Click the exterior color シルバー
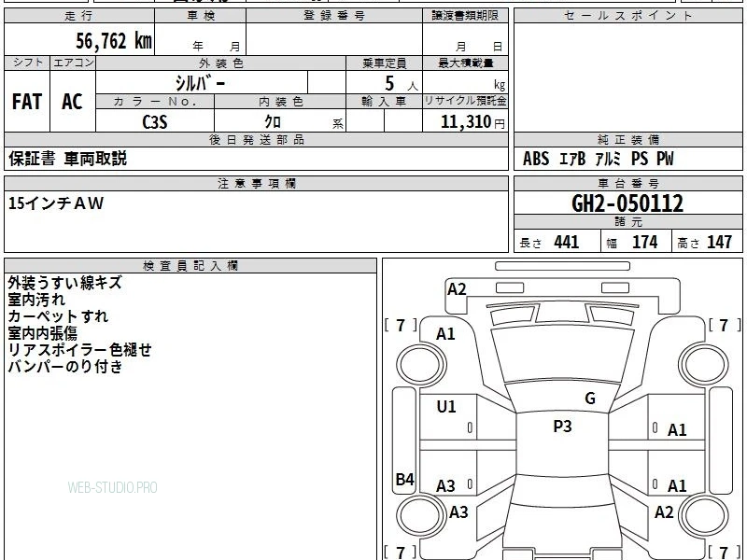747x560 pixels. click(x=200, y=83)
